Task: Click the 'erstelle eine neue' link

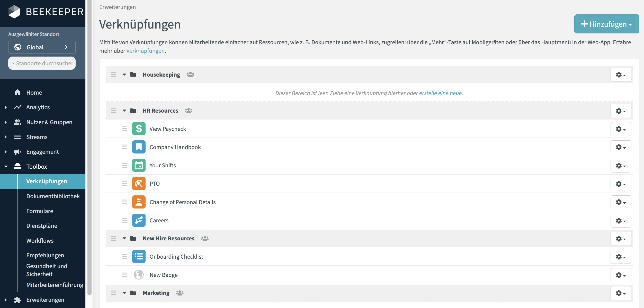Action: pyautogui.click(x=440, y=93)
